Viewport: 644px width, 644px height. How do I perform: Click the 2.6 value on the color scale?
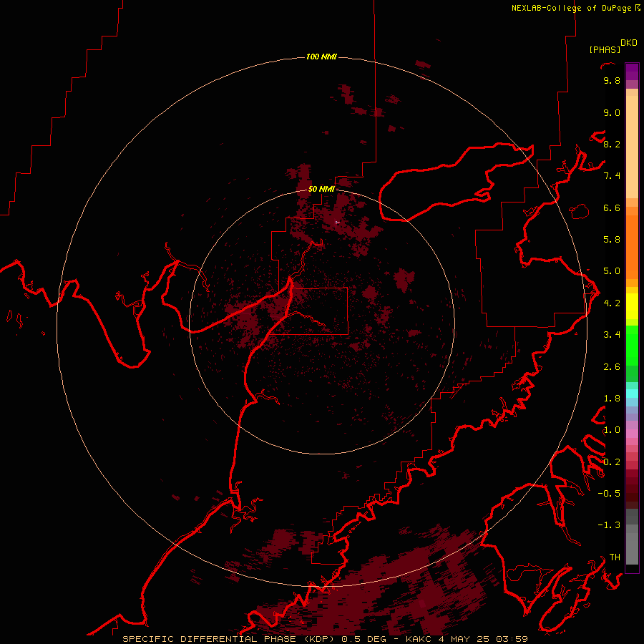[x=612, y=367]
